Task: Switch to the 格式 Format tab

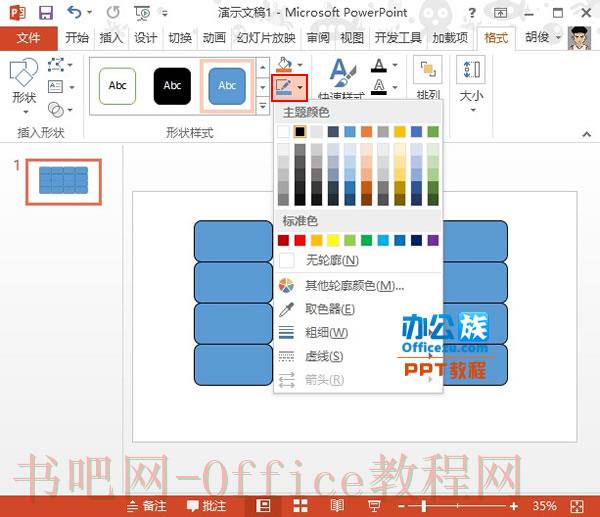Action: click(496, 38)
